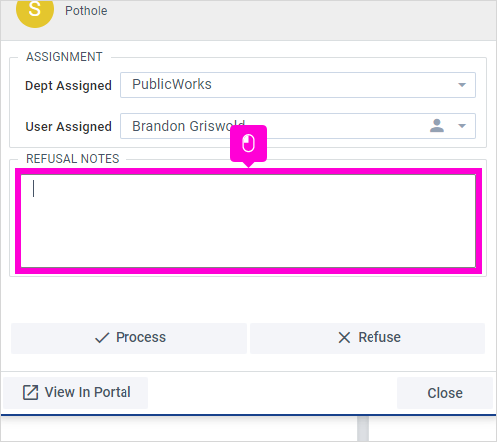The image size is (497, 442).
Task: Click the Pothole title text
Action: pyautogui.click(x=86, y=11)
